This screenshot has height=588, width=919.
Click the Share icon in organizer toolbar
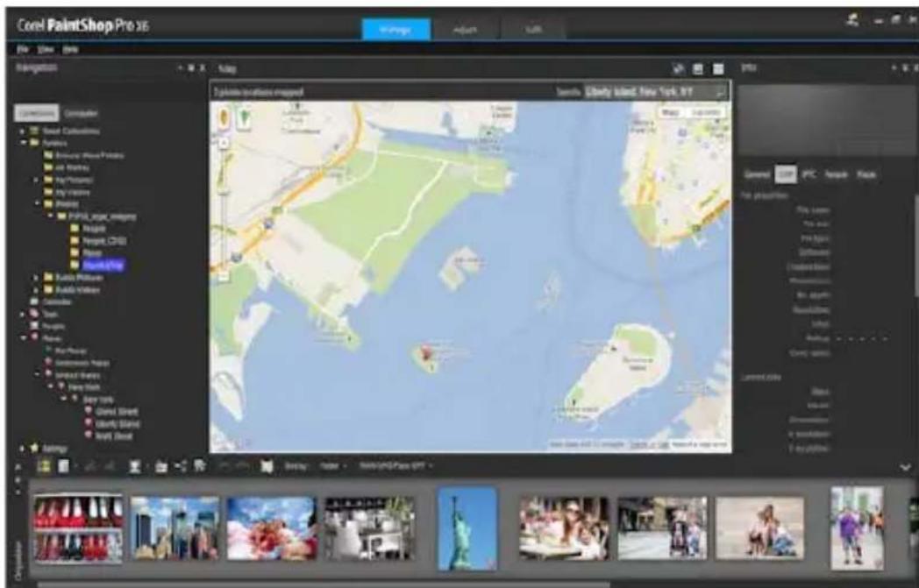[x=181, y=466]
